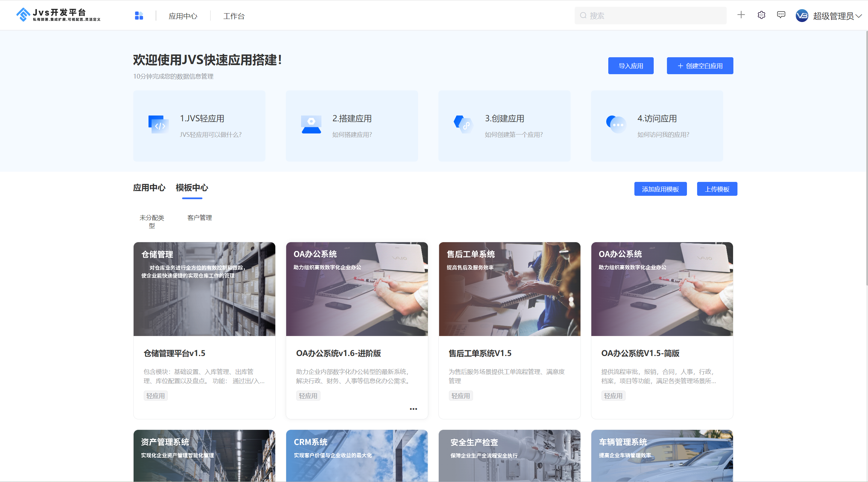Screen dimensions: 868x482
Task: Click the 2.搭建应用 heading
Action: click(352, 119)
